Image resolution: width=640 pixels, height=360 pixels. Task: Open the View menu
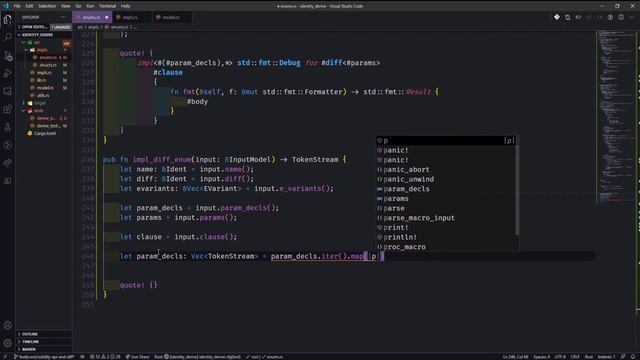click(x=65, y=6)
